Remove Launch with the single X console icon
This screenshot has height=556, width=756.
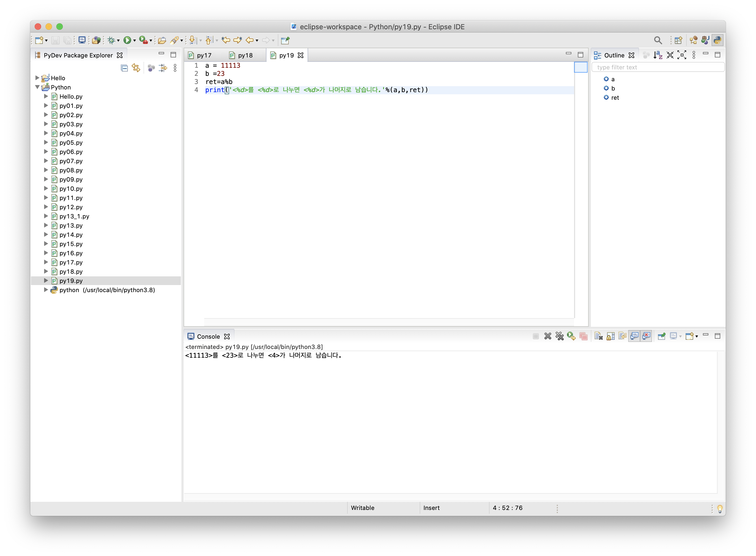(548, 336)
